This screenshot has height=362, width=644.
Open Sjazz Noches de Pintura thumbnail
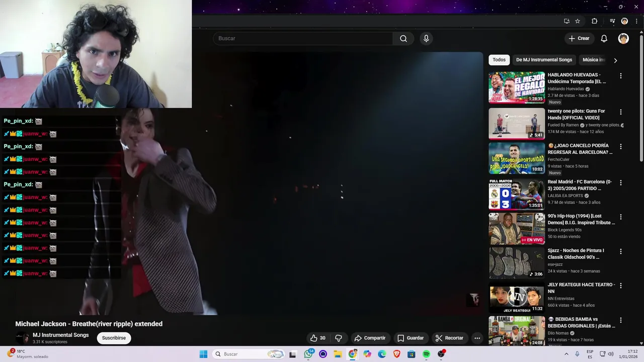517,263
